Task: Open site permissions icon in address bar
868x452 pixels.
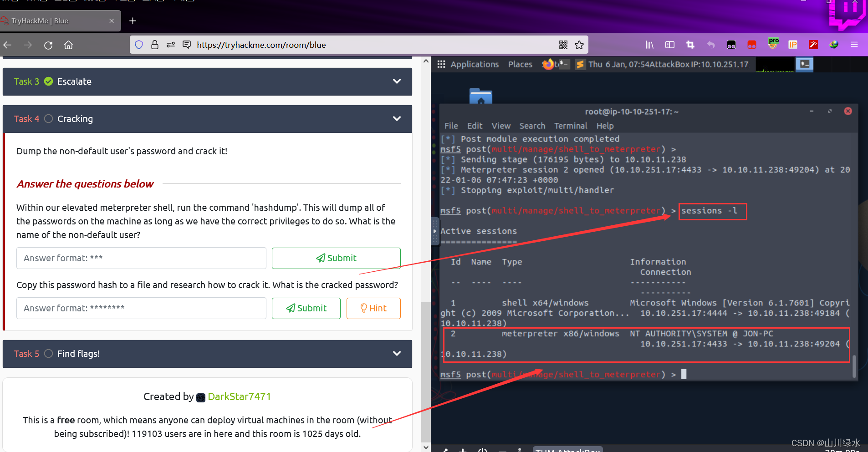Action: coord(171,45)
